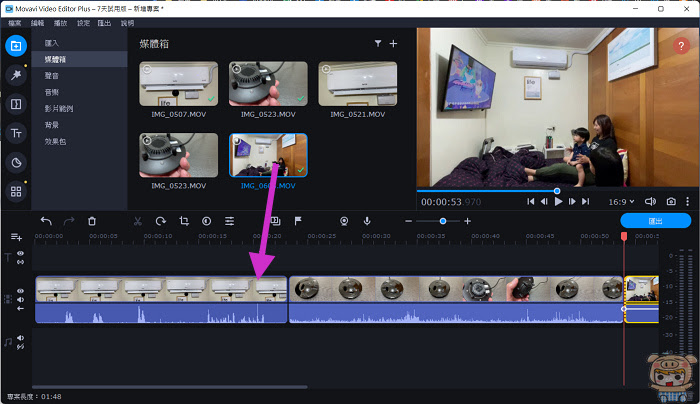Open the 編輯 menu
Image resolution: width=700 pixels, height=404 pixels.
pos(38,23)
